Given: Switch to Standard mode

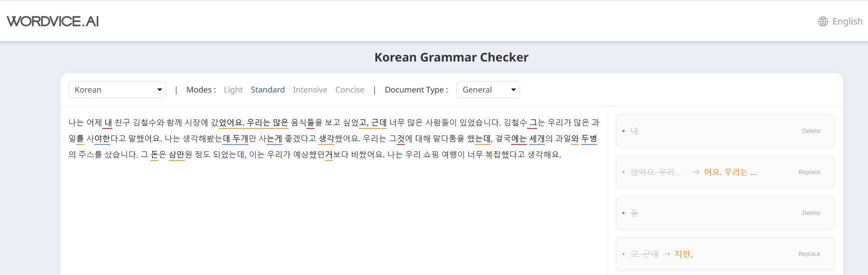Looking at the screenshot, I should (x=268, y=90).
